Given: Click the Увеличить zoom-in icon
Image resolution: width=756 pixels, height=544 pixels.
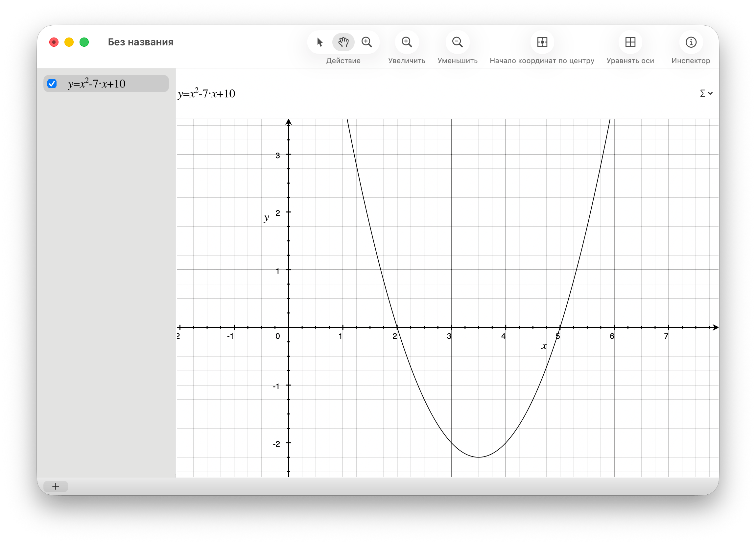Looking at the screenshot, I should coord(407,42).
